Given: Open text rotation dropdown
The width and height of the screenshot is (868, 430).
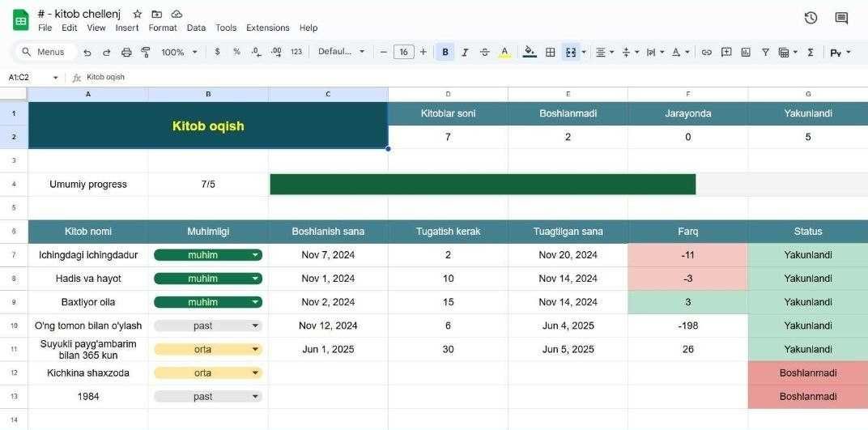Looking at the screenshot, I should [680, 52].
